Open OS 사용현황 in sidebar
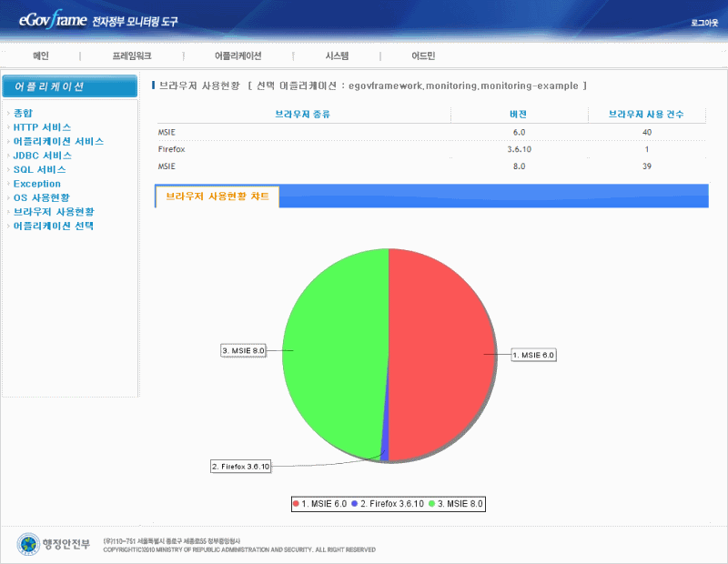This screenshot has height=564, width=728. (x=42, y=197)
